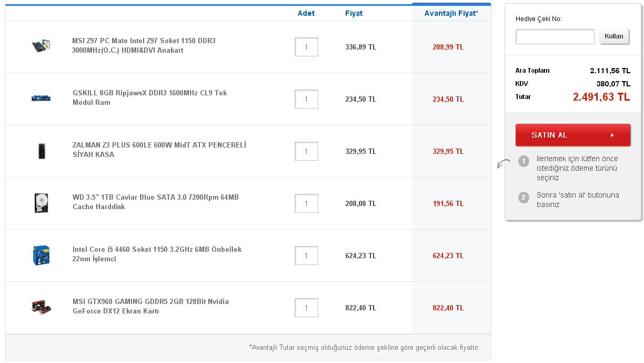
Task: Click the quantity box for GSKILL RAM
Action: 306,99
